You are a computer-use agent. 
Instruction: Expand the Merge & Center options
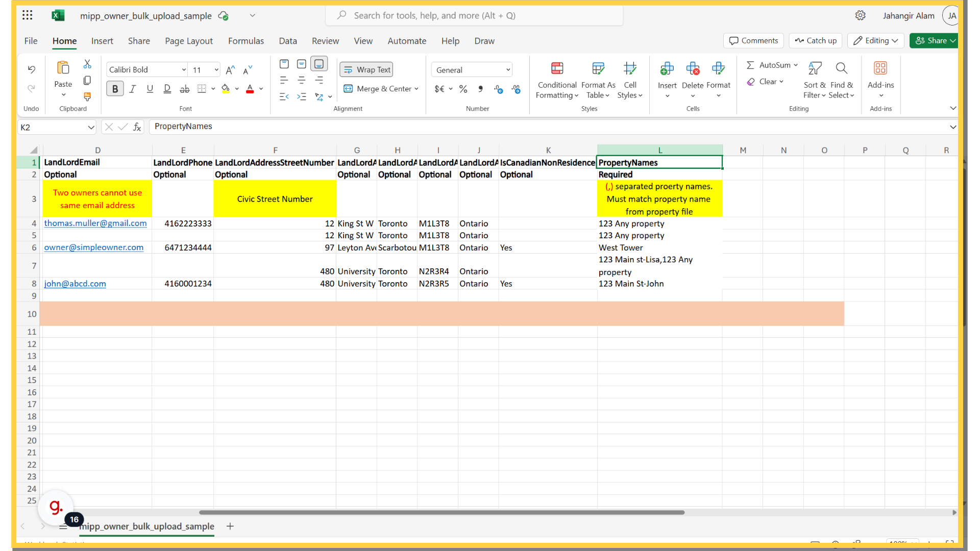(x=416, y=89)
